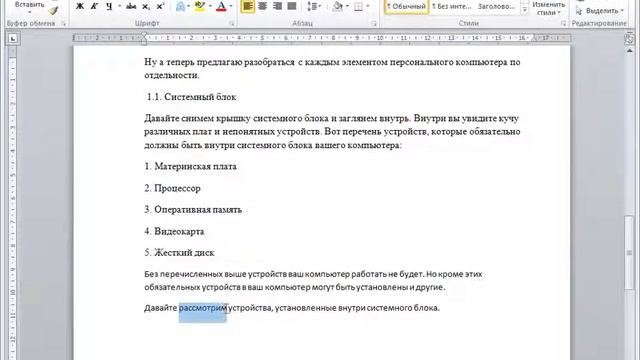Toggle italic formatting (К)
This screenshot has width=640, height=360.
[94, 6]
